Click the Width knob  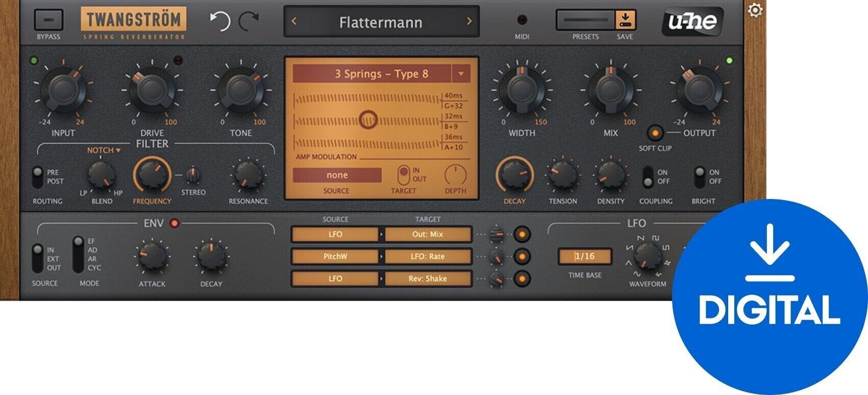pos(522,90)
